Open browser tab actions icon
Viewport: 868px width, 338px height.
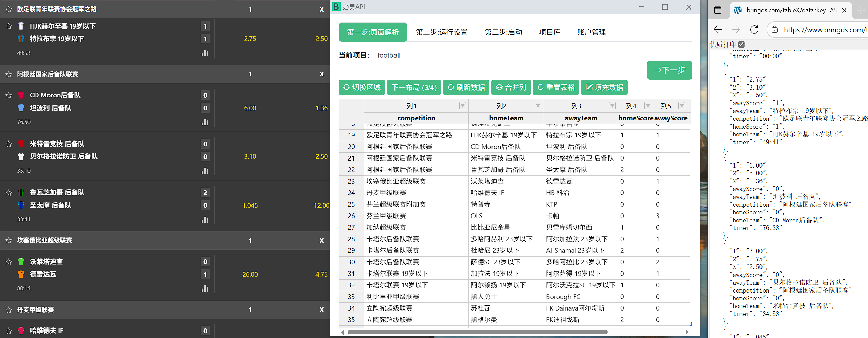718,10
